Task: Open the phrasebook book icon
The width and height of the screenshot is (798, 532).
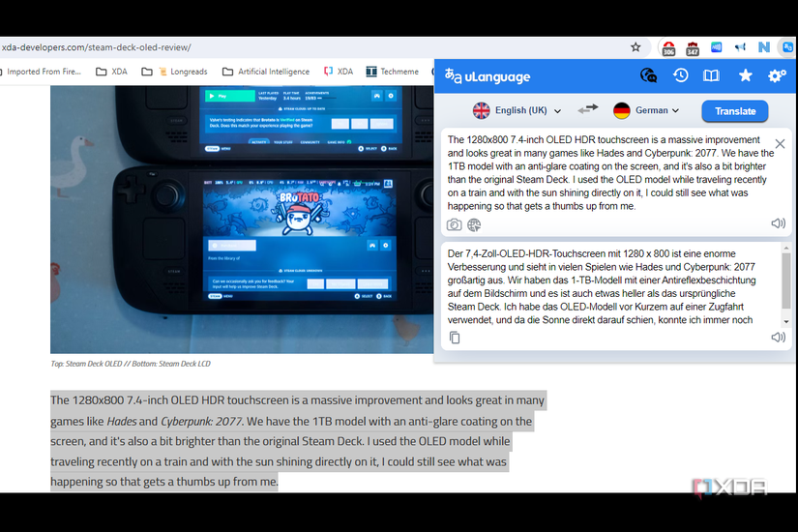Action: point(711,75)
